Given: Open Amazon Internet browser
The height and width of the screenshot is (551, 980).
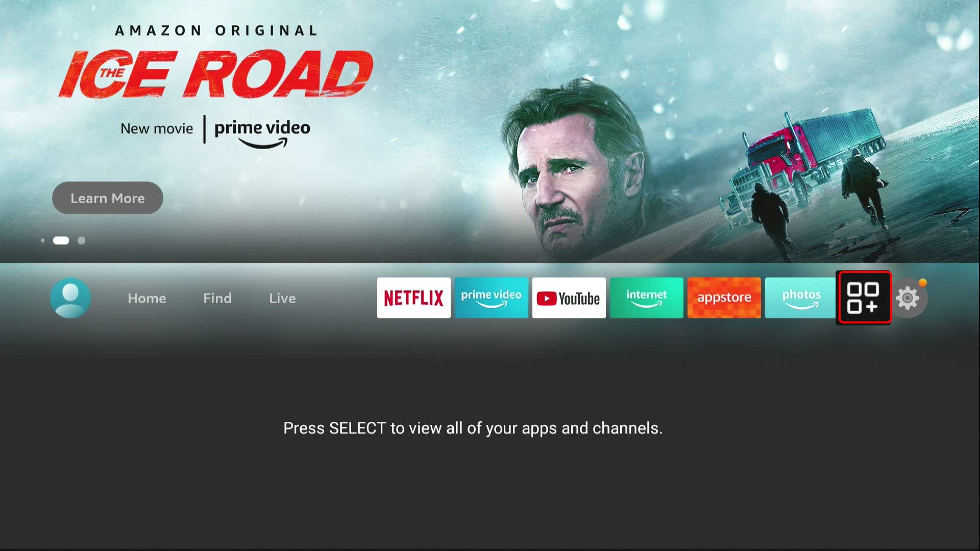Looking at the screenshot, I should 646,297.
